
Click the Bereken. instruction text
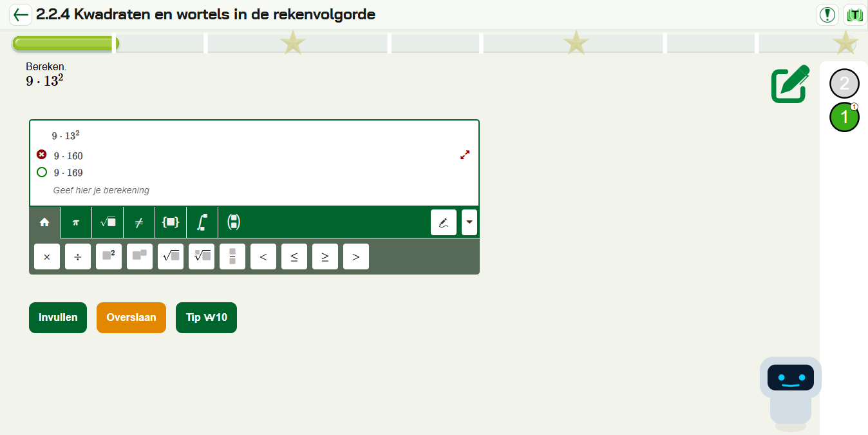[46, 66]
